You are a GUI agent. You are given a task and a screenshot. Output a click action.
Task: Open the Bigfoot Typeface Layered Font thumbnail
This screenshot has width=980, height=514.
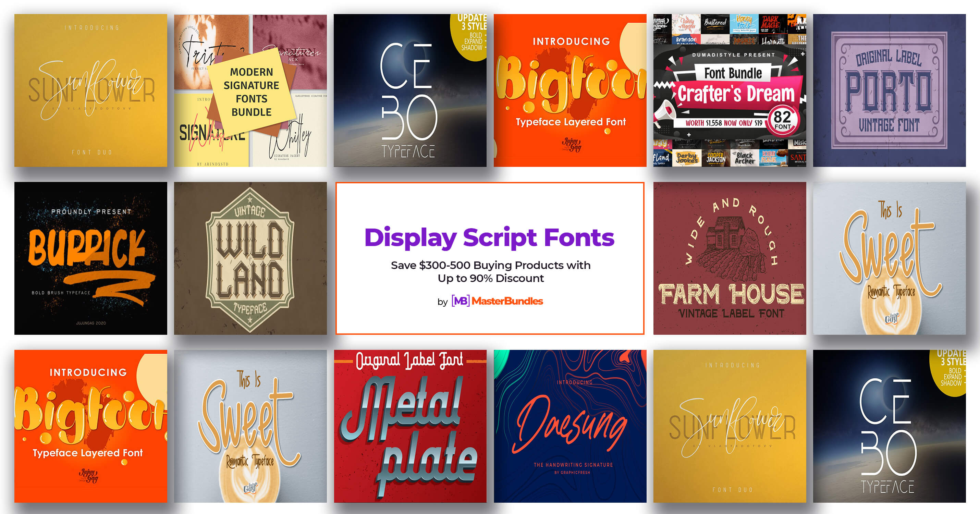pos(569,91)
